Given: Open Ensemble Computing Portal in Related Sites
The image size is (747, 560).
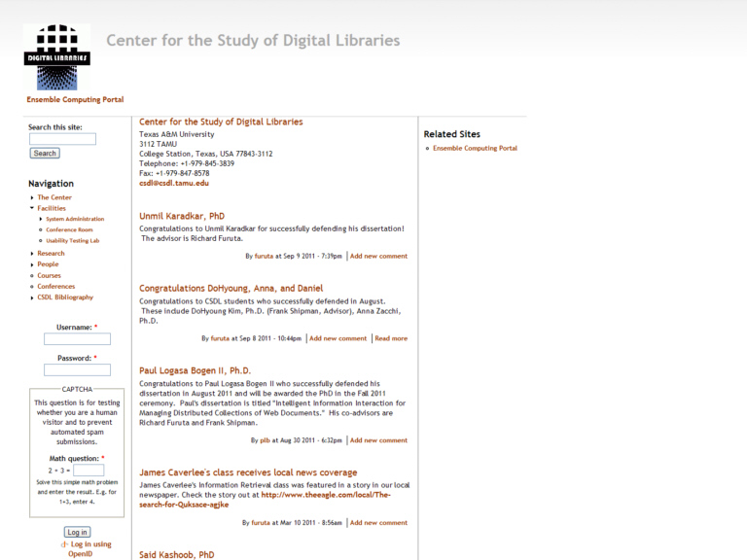Looking at the screenshot, I should [x=475, y=148].
